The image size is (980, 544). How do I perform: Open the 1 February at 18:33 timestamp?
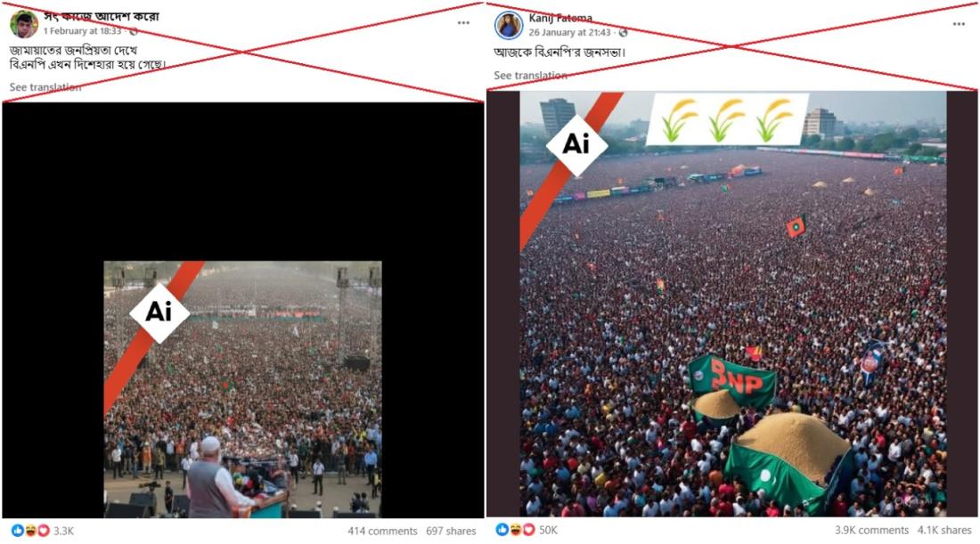83,31
